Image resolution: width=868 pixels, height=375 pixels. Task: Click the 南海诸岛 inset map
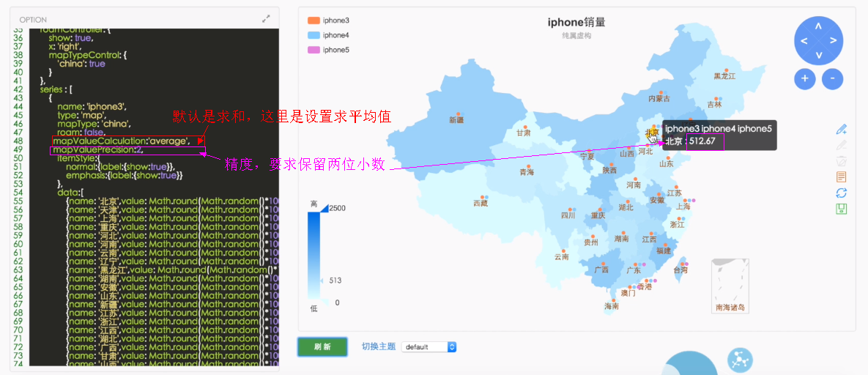coord(730,286)
